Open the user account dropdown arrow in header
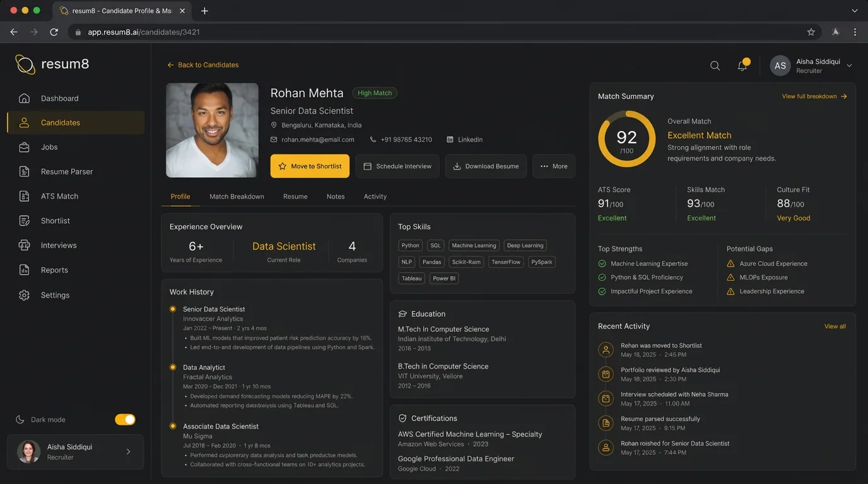This screenshot has width=868, height=484. (x=849, y=66)
